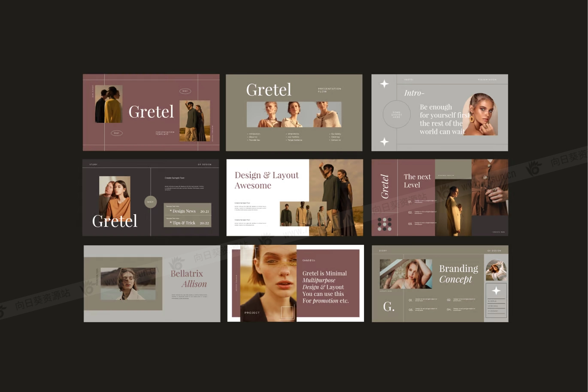The image size is (588, 392).
Task: Click the circular portrait on Branding slide
Action: 496,270
